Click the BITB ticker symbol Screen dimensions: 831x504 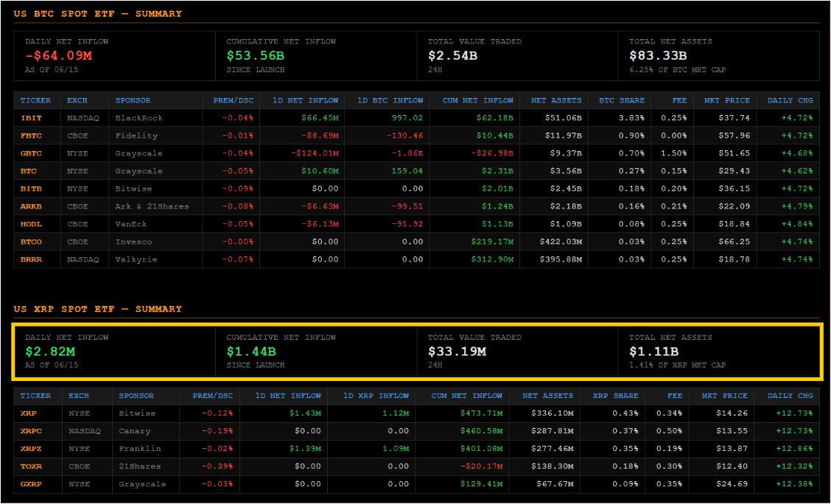31,189
